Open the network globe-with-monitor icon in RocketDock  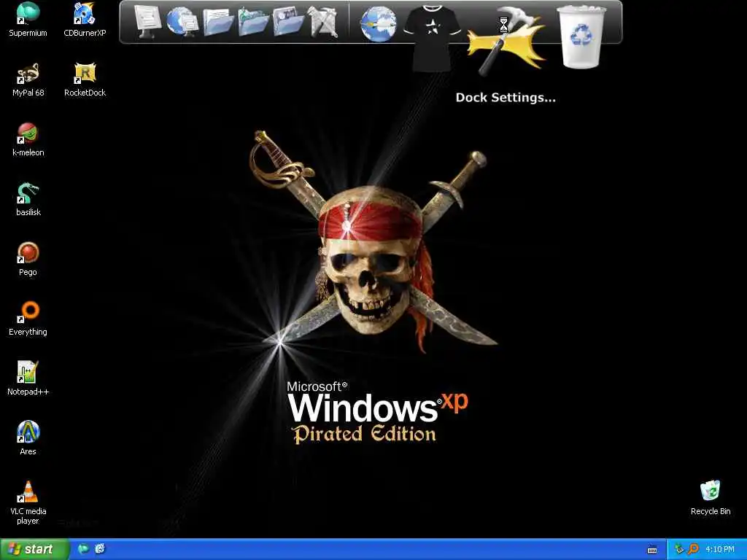tap(182, 22)
